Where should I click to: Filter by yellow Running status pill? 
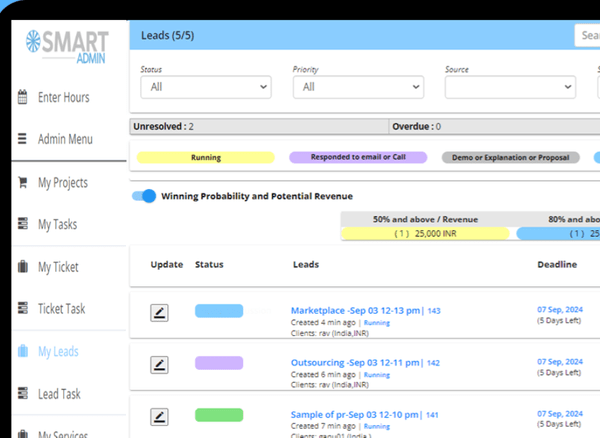(206, 158)
